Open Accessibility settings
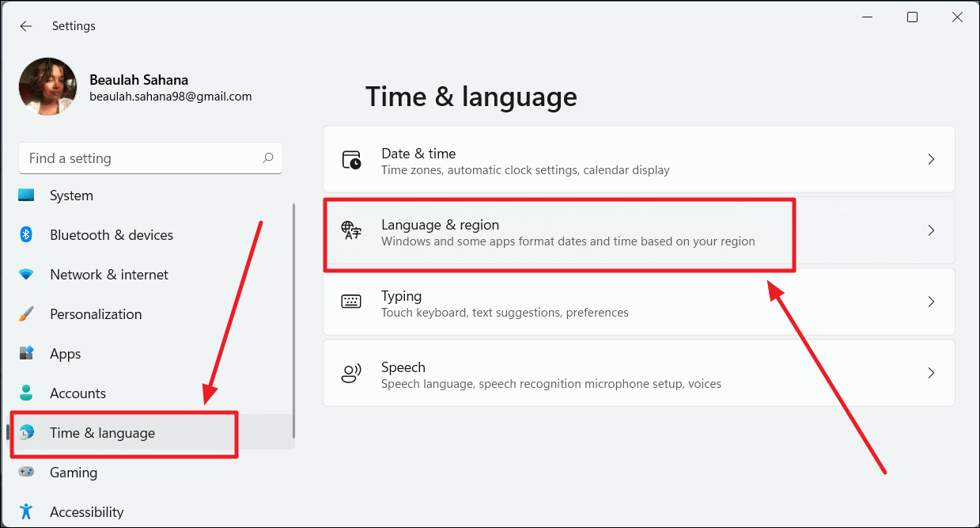Image resolution: width=980 pixels, height=528 pixels. [27, 511]
